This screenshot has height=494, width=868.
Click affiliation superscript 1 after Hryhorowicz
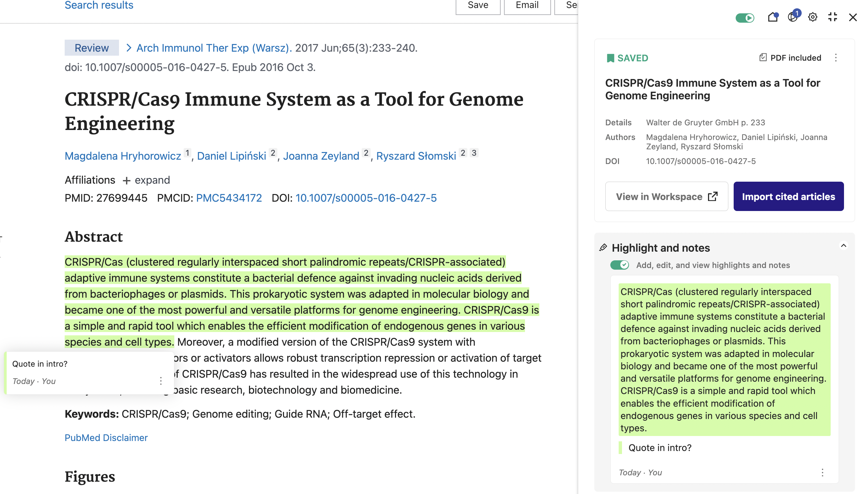pyautogui.click(x=187, y=153)
